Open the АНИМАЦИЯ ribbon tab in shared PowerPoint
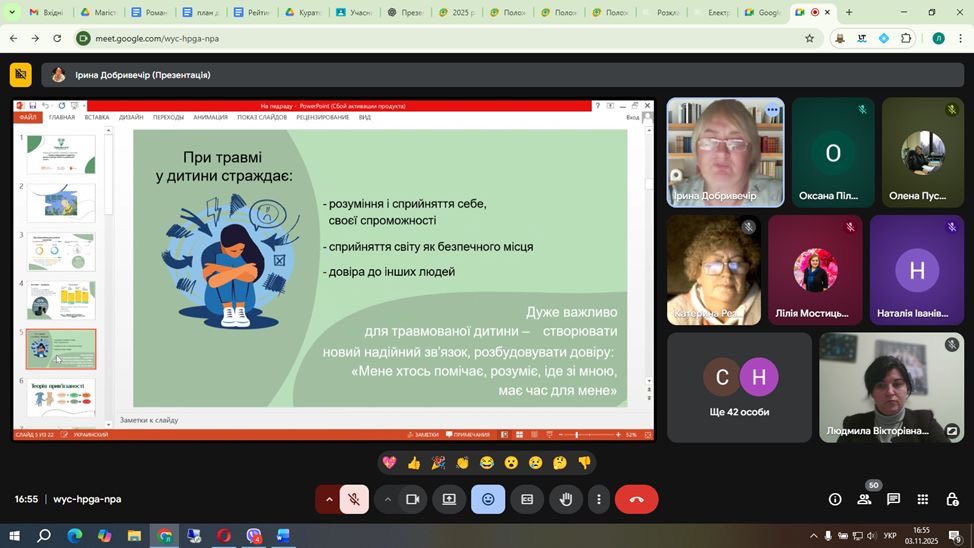Viewport: 974px width, 548px height. pyautogui.click(x=210, y=117)
